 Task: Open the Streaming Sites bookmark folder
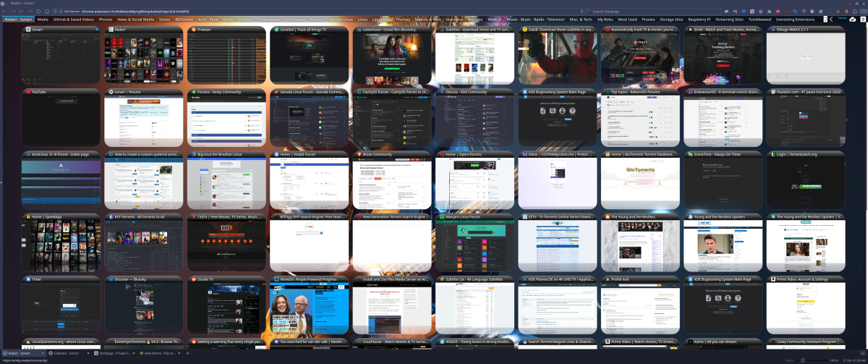pos(729,20)
